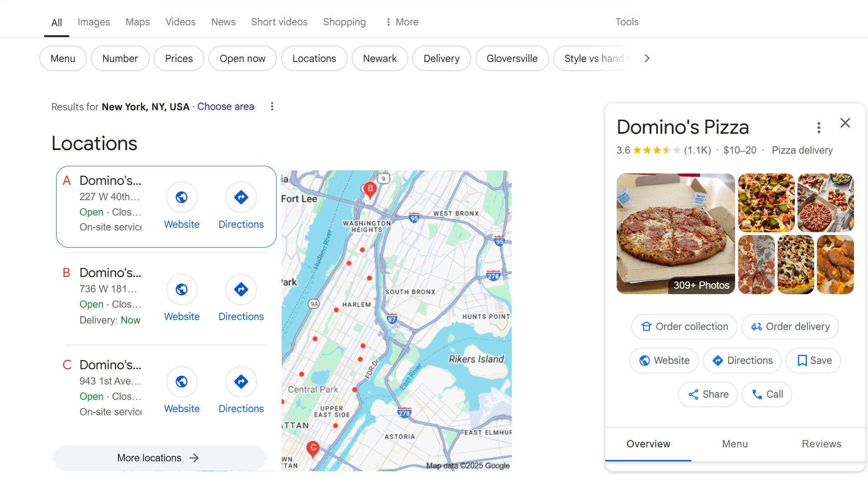Switch to the Shopping tab
Screen dimensions: 868x488
[344, 22]
